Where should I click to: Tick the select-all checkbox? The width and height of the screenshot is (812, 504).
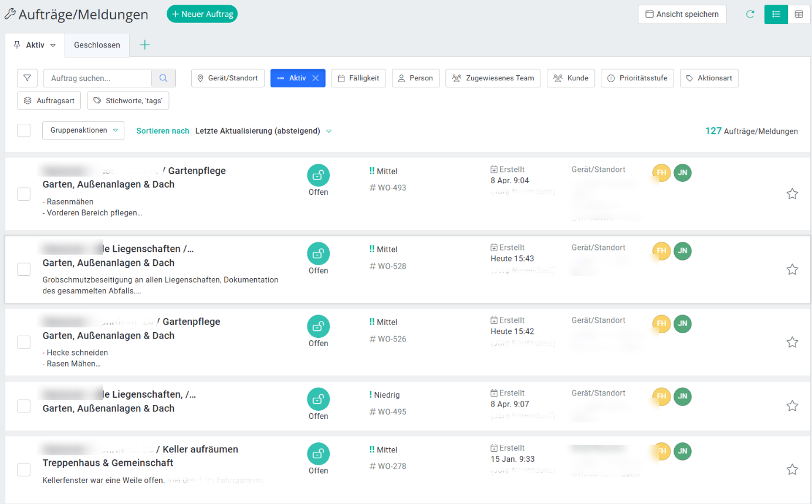click(23, 130)
